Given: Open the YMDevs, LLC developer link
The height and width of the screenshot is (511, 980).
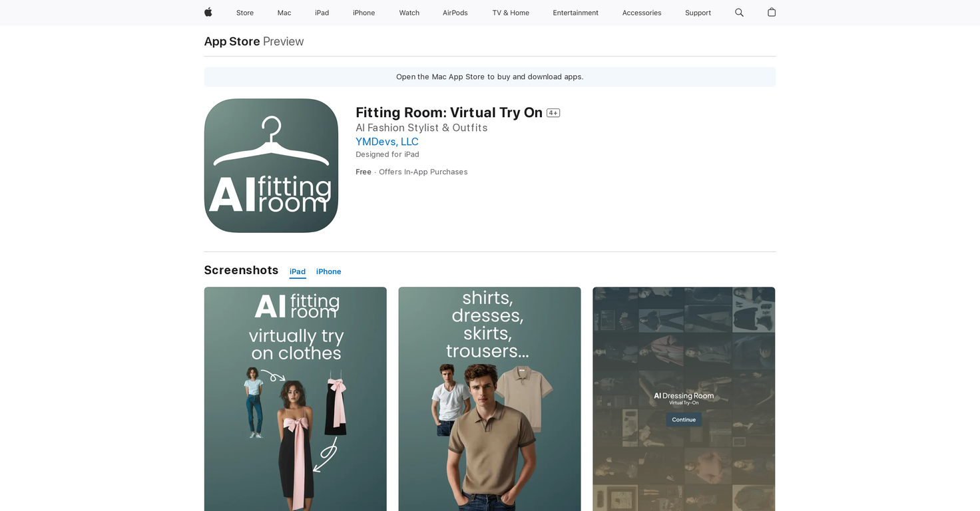Looking at the screenshot, I should [x=387, y=142].
